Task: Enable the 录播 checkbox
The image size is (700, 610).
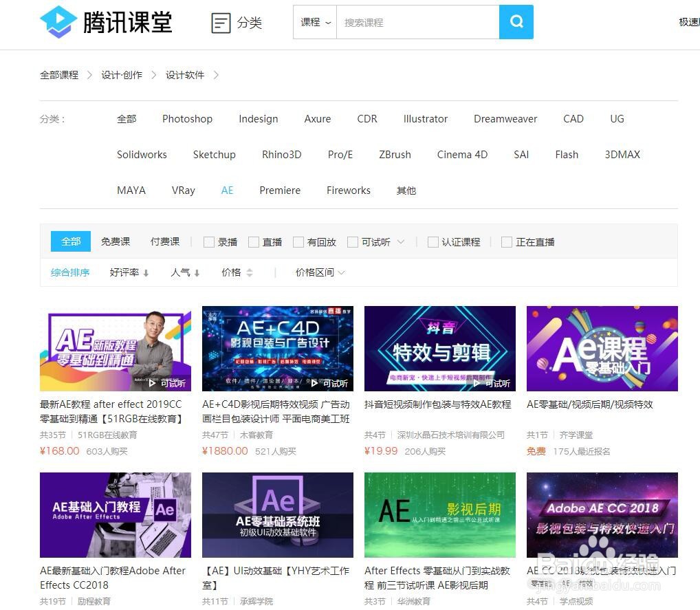Action: pos(208,242)
